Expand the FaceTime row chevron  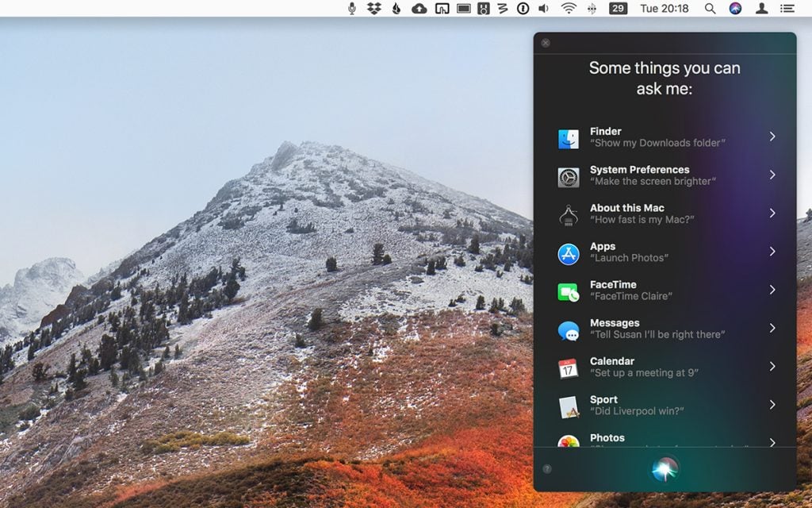click(772, 290)
